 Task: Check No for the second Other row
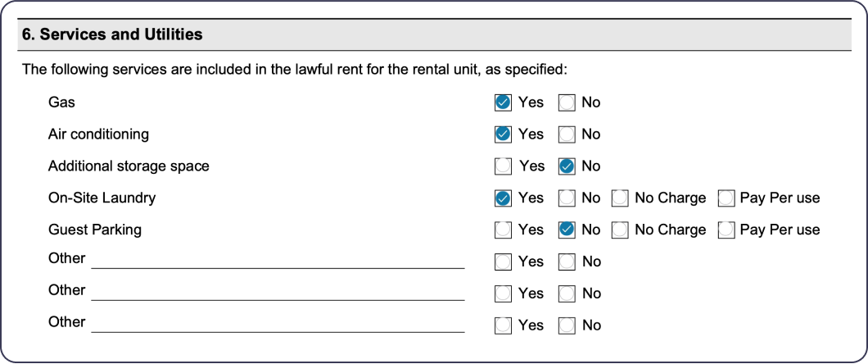coord(567,293)
